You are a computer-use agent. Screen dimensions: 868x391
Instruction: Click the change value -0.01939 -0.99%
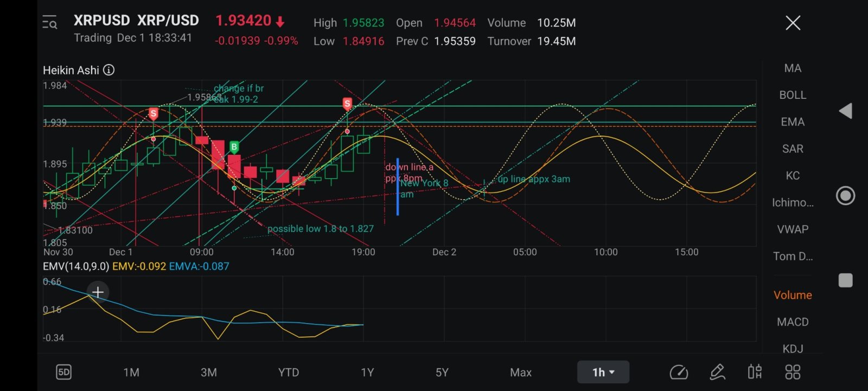tap(257, 41)
